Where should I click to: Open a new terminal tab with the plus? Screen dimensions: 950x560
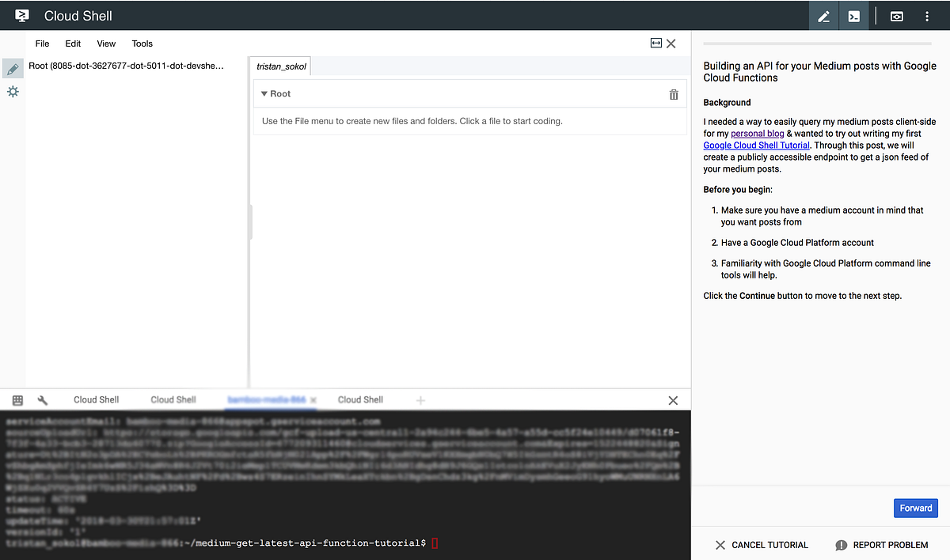pos(420,399)
